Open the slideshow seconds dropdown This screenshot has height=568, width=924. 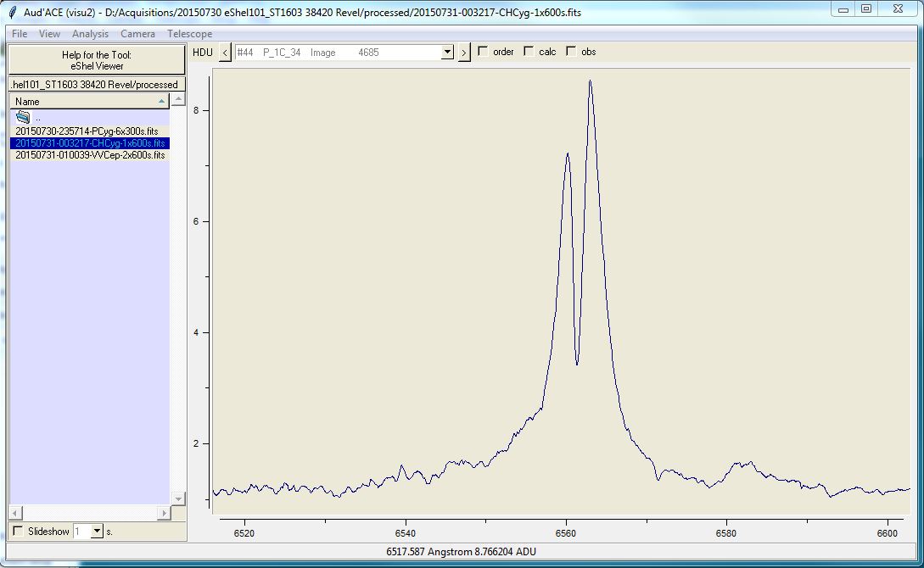[95, 531]
